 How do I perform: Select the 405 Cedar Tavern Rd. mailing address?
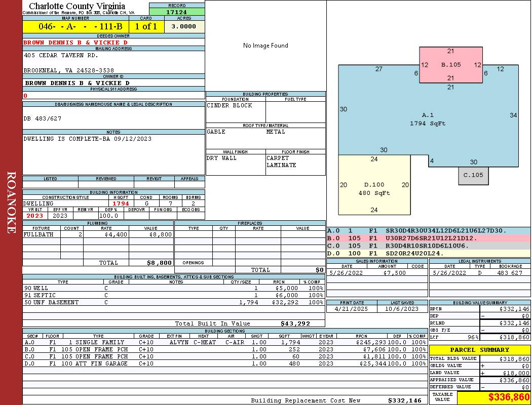pos(61,55)
